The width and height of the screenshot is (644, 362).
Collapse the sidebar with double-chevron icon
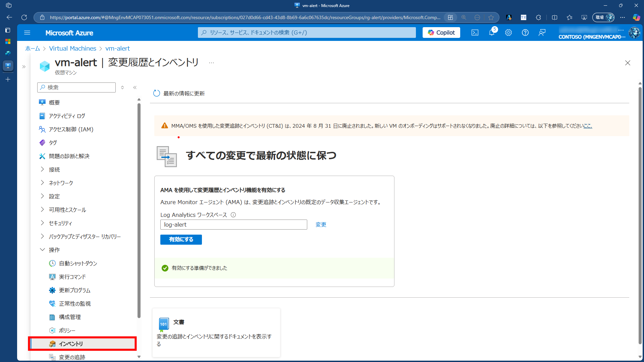click(x=135, y=87)
